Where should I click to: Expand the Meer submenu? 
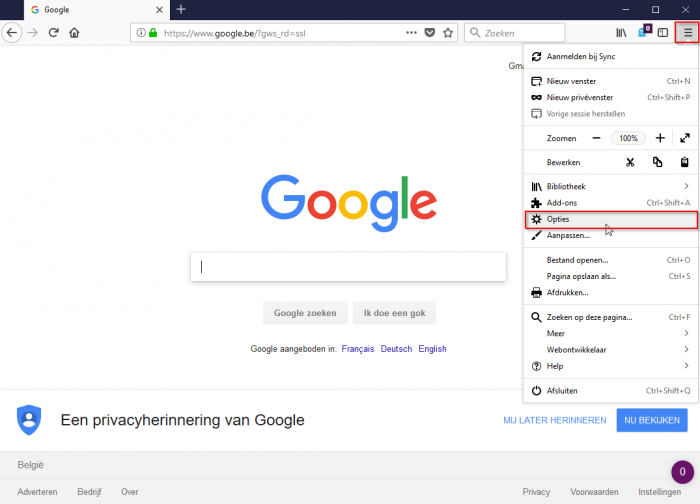610,333
